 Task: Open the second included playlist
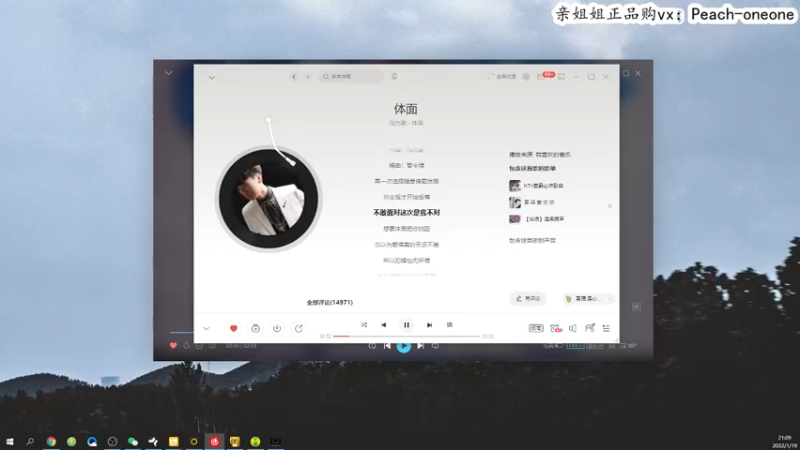tap(532, 203)
